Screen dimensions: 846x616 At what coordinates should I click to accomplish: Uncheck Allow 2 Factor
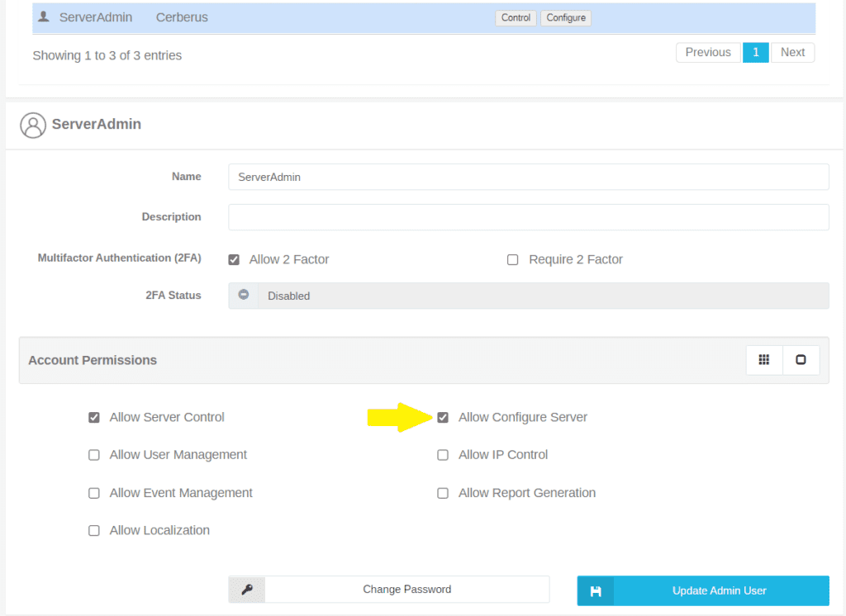click(x=234, y=258)
